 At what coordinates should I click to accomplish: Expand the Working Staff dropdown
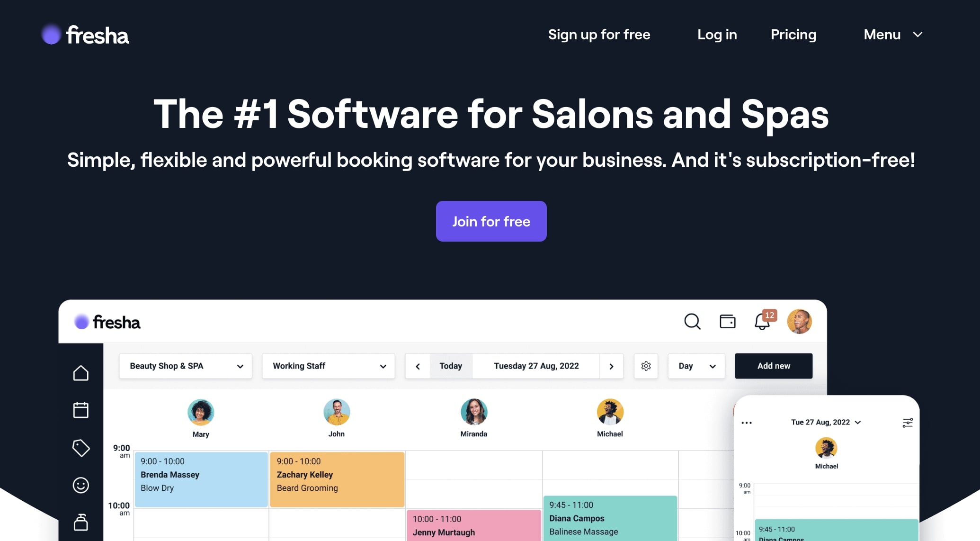(328, 366)
